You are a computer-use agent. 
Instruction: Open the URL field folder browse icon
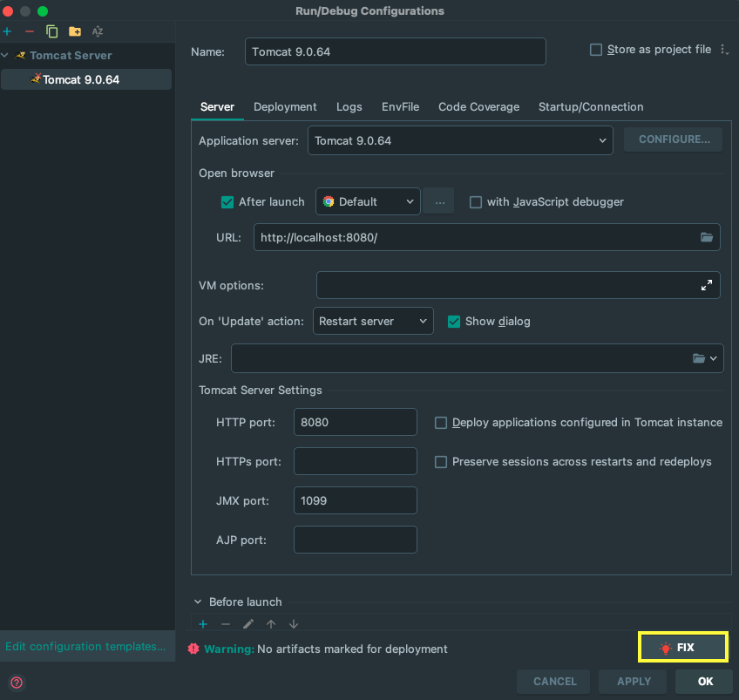[707, 237]
